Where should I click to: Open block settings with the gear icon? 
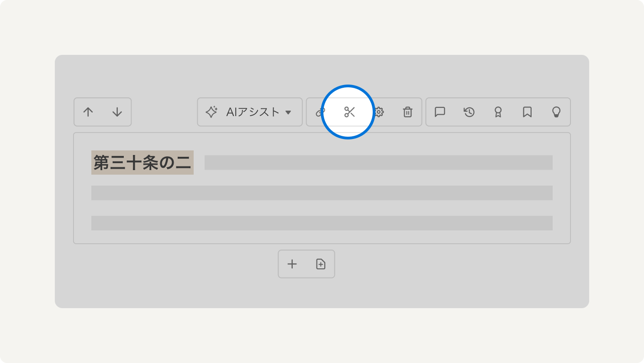[379, 112]
